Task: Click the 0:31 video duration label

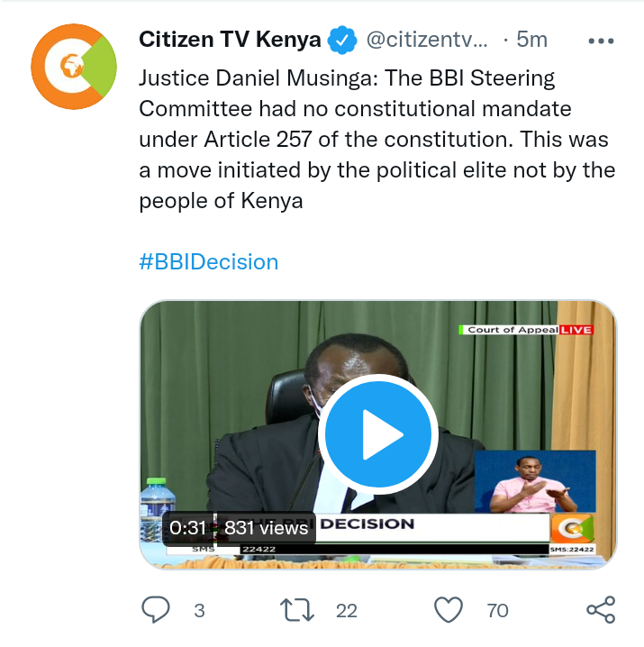Action: (187, 528)
